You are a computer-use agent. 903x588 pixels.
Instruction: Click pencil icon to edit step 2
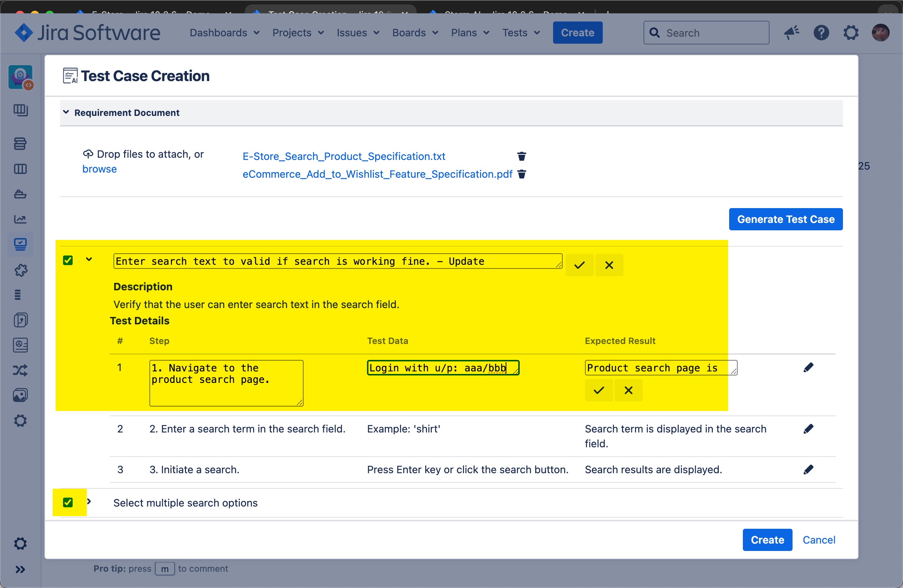point(808,429)
